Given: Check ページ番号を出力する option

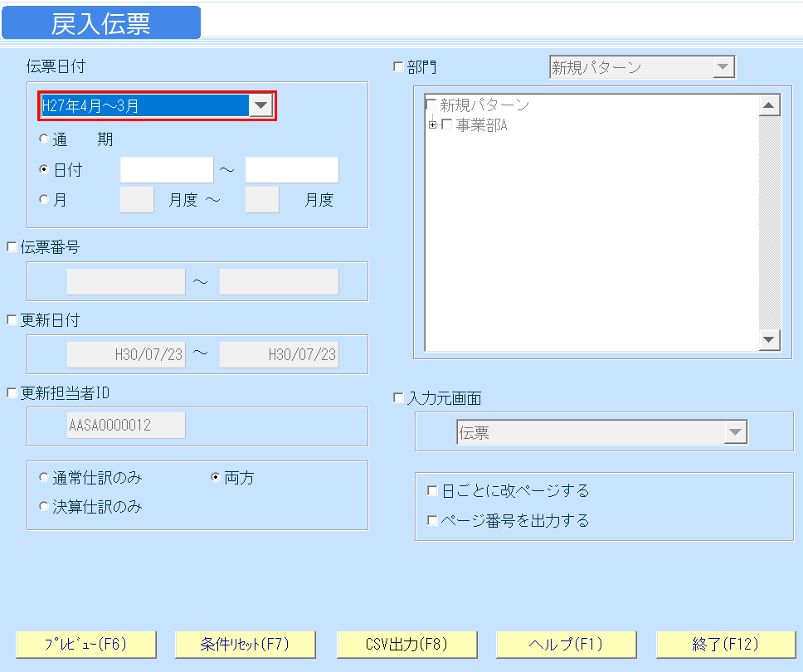Looking at the screenshot, I should click(432, 521).
